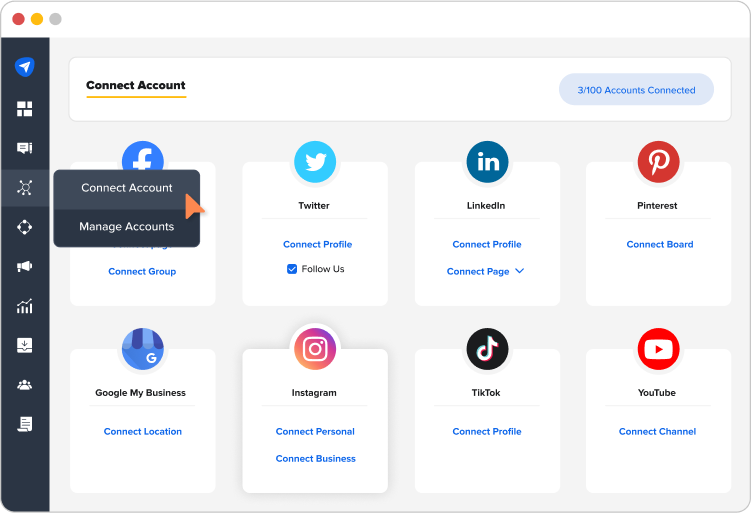Click LinkedIn Connect Page link
Screen dimensions: 751x513
(x=478, y=272)
